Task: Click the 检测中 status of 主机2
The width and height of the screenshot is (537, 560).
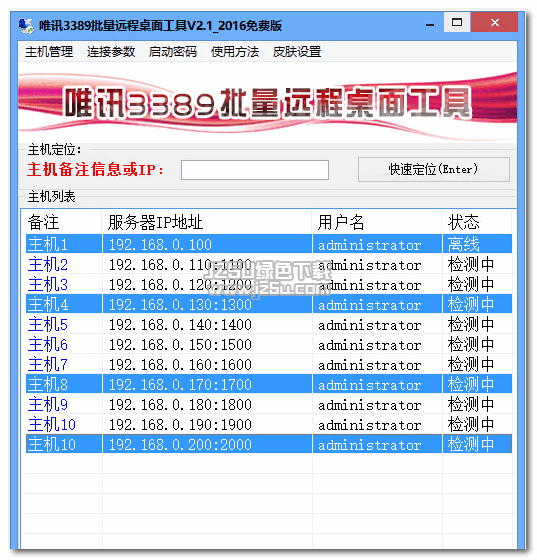Action: pyautogui.click(x=471, y=265)
